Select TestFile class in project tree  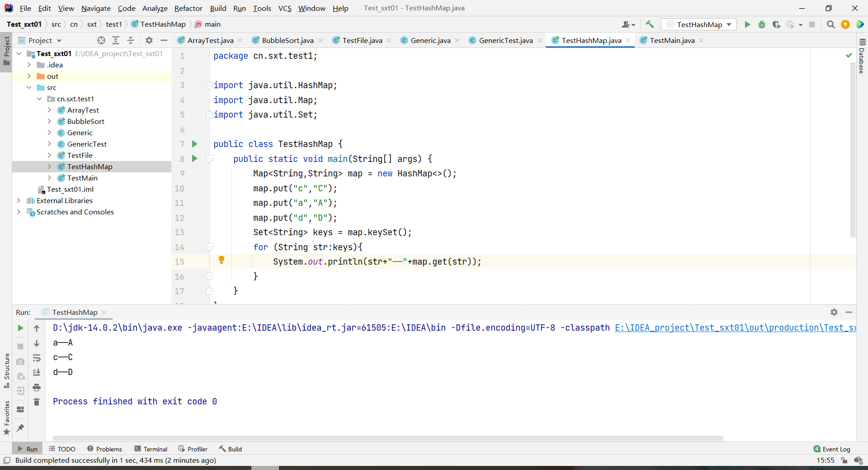click(80, 155)
